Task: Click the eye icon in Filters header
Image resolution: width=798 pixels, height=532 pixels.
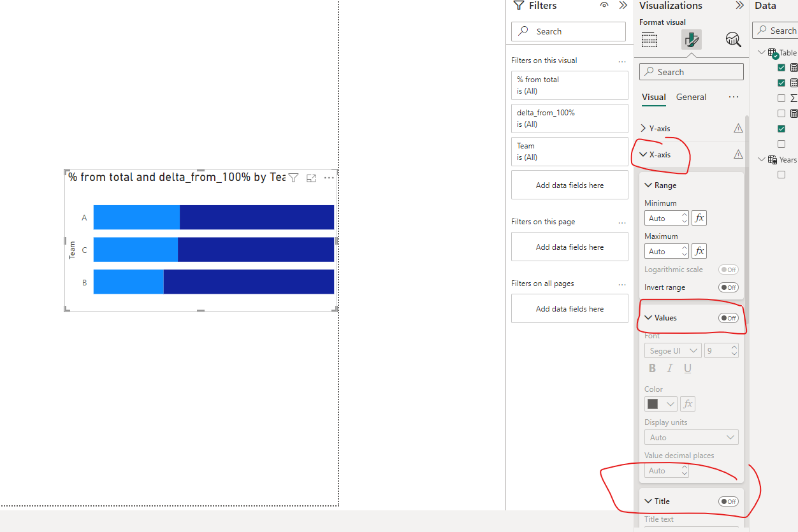Action: click(604, 6)
